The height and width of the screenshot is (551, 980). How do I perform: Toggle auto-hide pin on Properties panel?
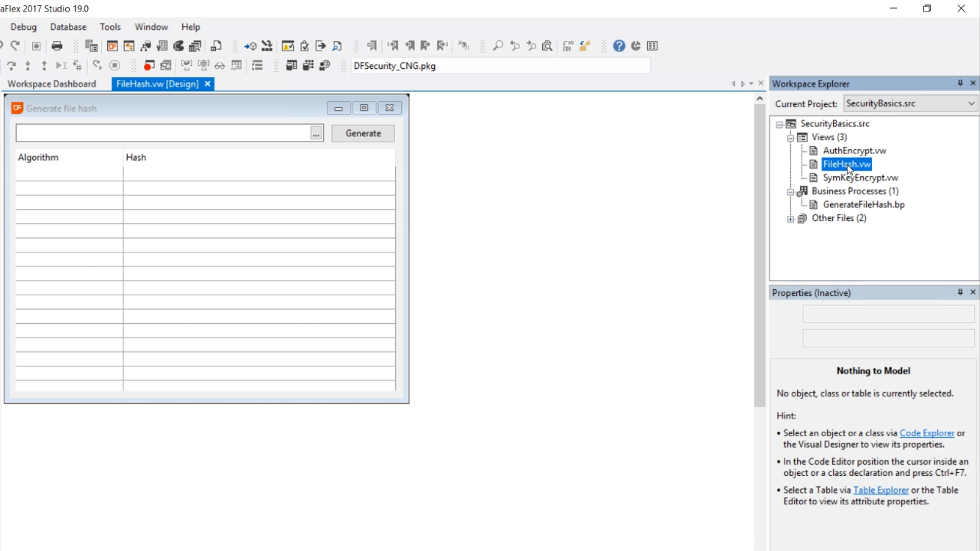960,292
